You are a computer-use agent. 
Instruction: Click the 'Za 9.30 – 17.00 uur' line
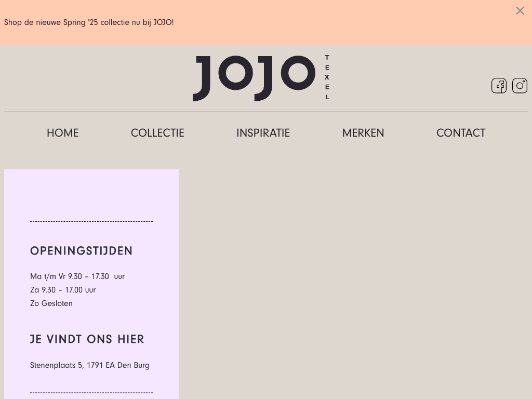pyautogui.click(x=63, y=290)
